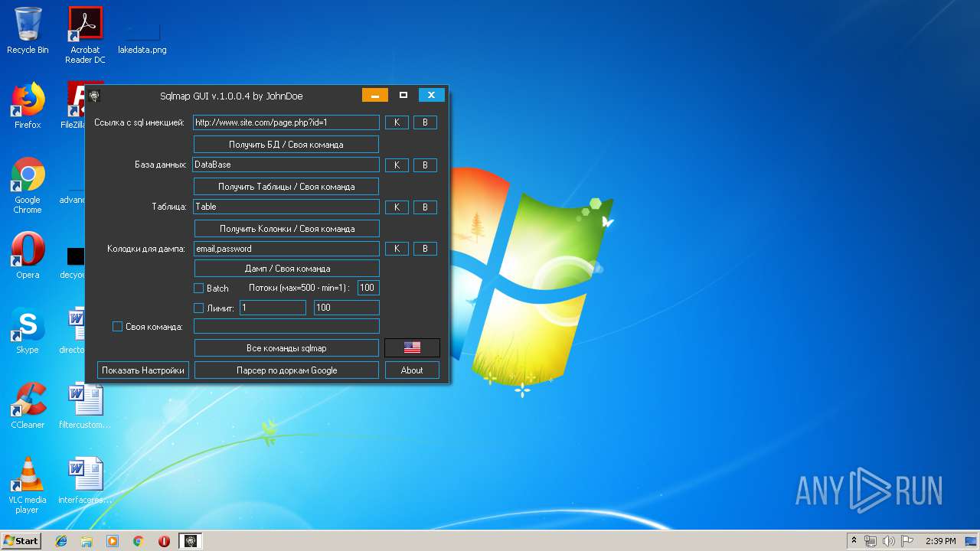The image size is (980, 551).
Task: Open the filtercustom Word document icon
Action: click(84, 406)
